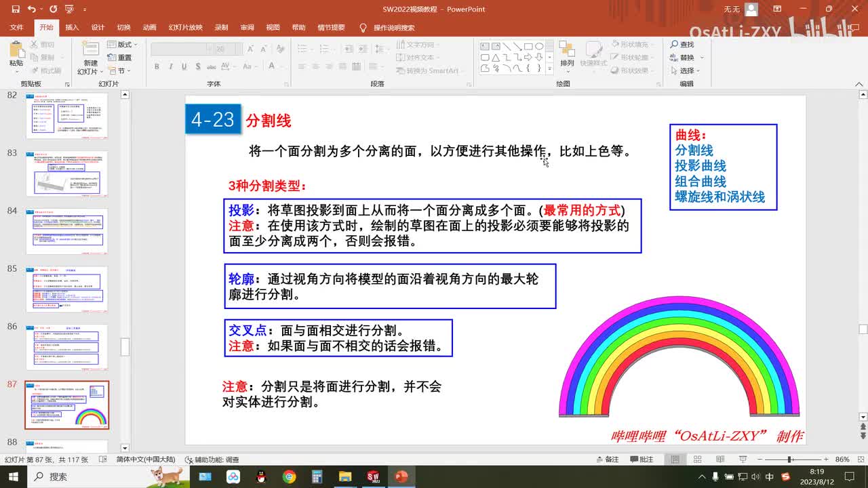Switch to Slide Sorter view icon
The height and width of the screenshot is (488, 868).
coord(698,459)
